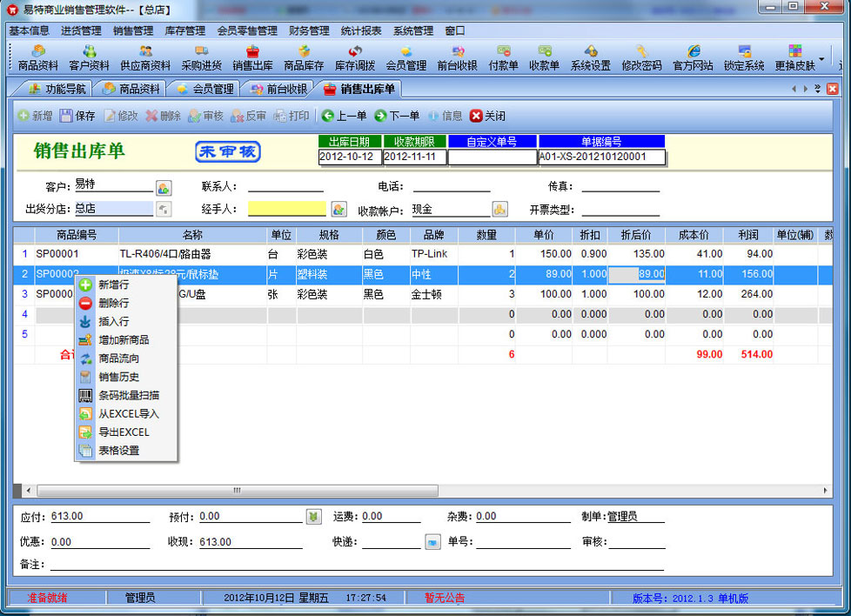Select 删除行 from the context menu
Image resolution: width=851 pixels, height=616 pixels.
point(113,303)
